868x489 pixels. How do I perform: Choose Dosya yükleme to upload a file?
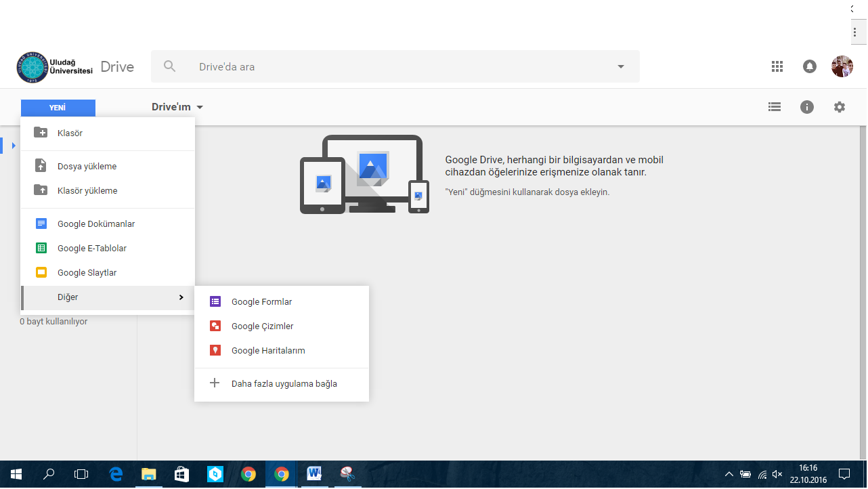108,166
